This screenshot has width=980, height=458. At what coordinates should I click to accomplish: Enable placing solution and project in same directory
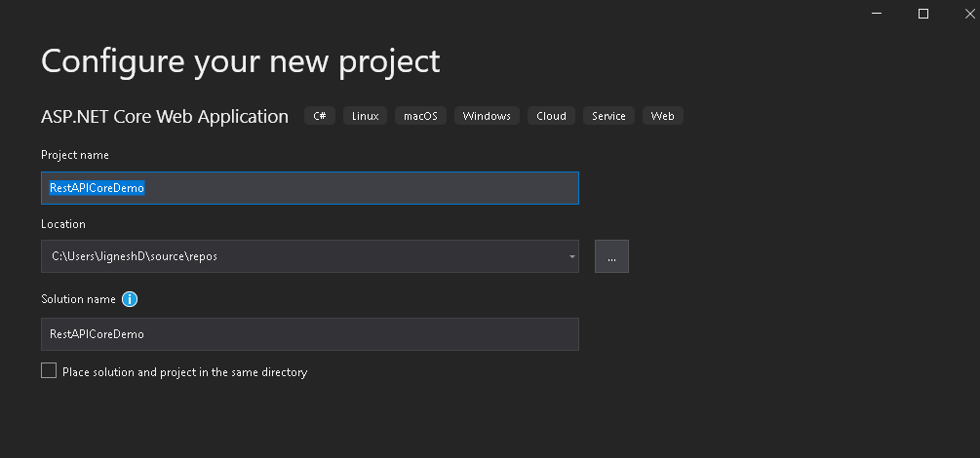pyautogui.click(x=49, y=371)
